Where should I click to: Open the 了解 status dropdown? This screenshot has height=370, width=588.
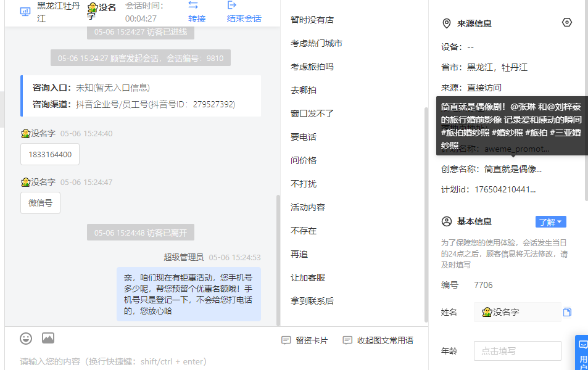pos(550,222)
